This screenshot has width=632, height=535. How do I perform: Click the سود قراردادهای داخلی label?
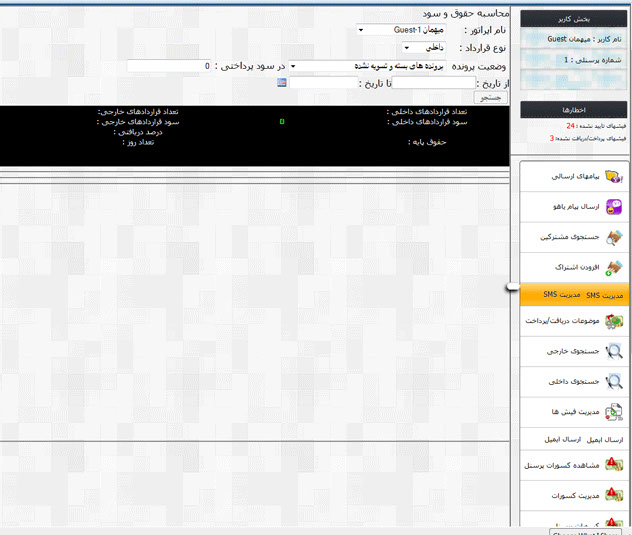(427, 122)
